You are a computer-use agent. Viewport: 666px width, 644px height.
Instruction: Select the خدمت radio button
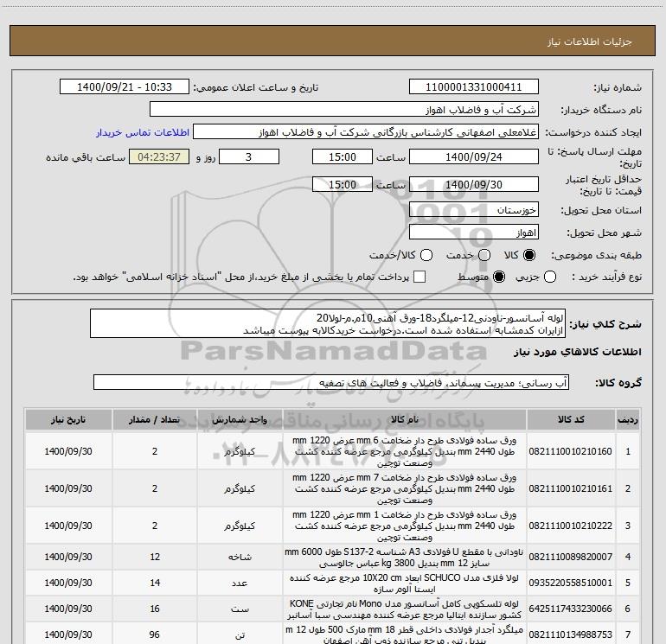pyautogui.click(x=484, y=255)
